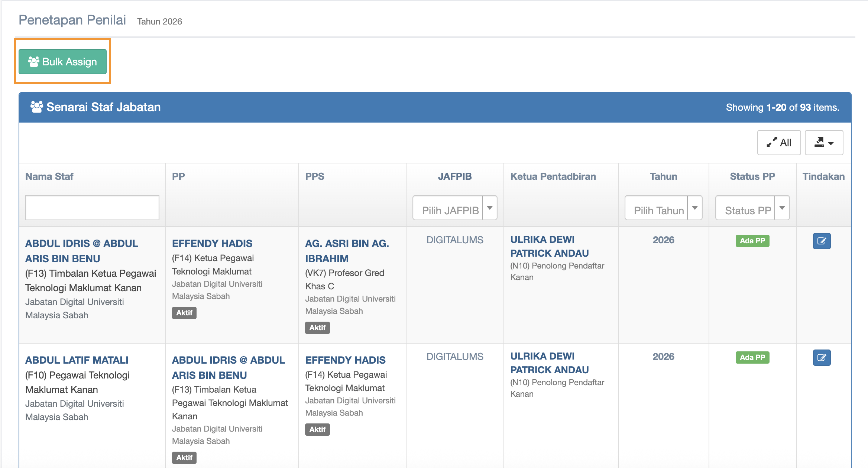868x468 pixels.
Task: Open the export dropdown button
Action: click(824, 143)
